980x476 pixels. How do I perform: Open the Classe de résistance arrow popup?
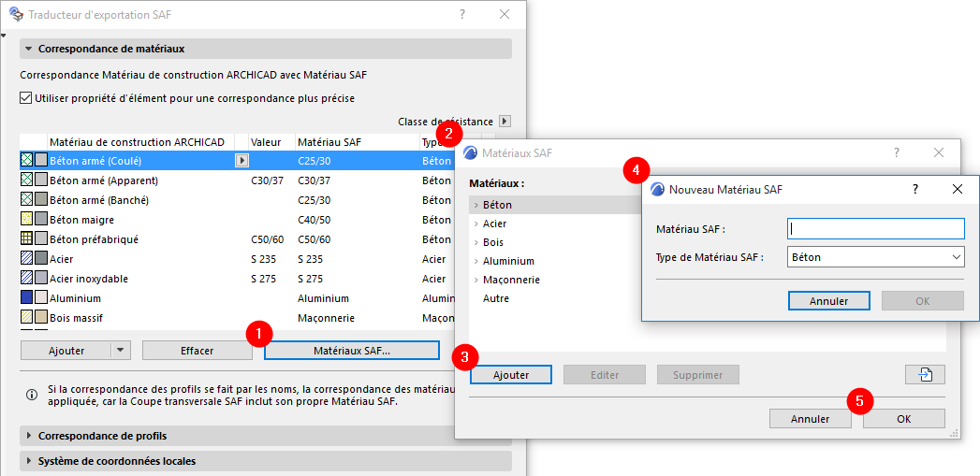click(505, 122)
